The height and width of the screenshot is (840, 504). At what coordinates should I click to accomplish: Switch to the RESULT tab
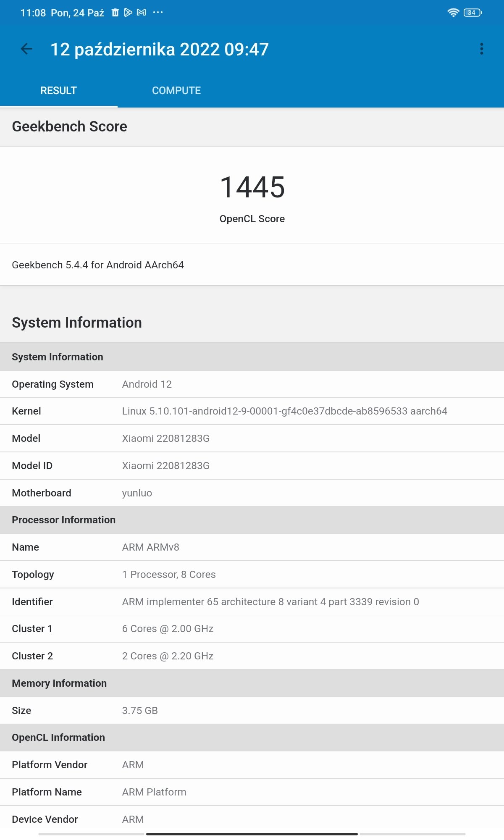pyautogui.click(x=58, y=90)
